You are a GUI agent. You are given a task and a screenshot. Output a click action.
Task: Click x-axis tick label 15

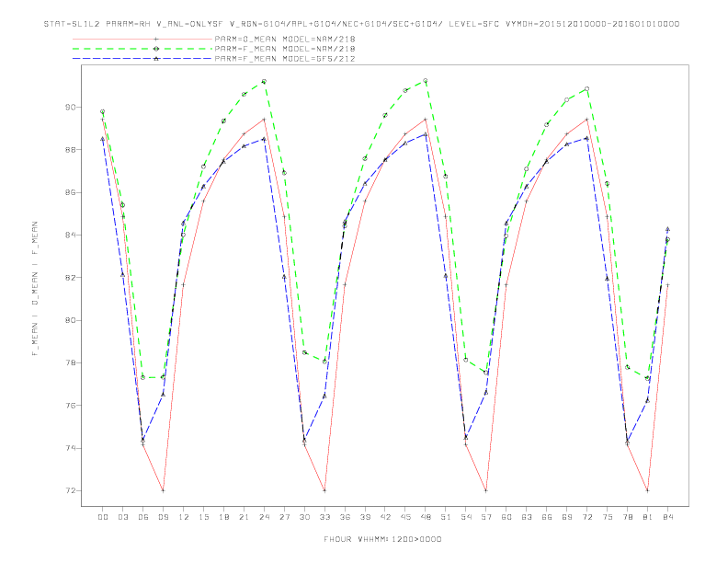(x=204, y=517)
